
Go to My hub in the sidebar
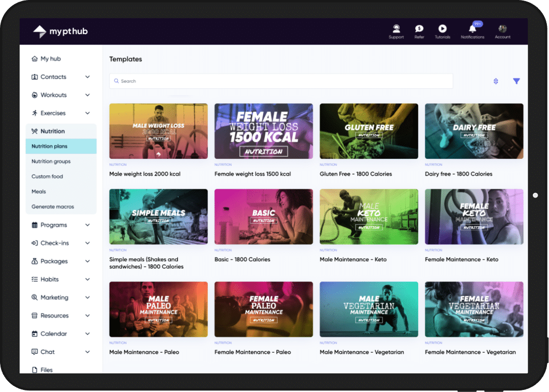[51, 59]
